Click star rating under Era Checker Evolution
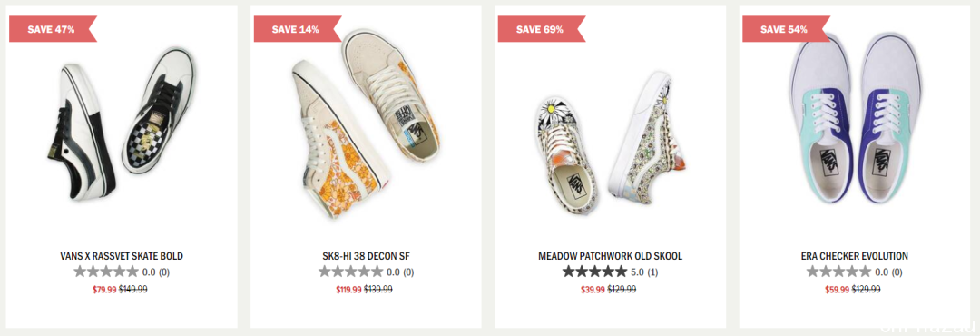Image resolution: width=980 pixels, height=336 pixels. coord(838,272)
